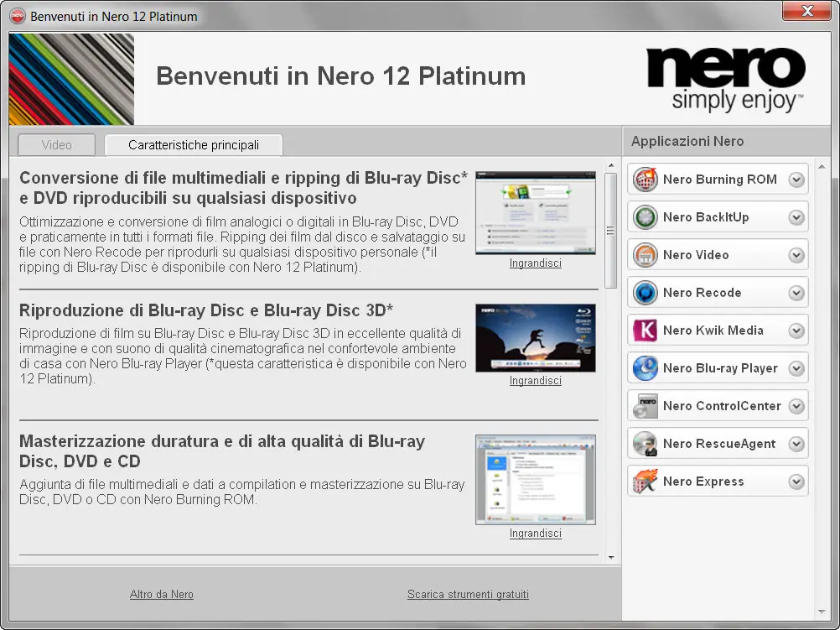Click the nero simply enjoy logo
Screen dimensions: 840x630
pos(726,80)
